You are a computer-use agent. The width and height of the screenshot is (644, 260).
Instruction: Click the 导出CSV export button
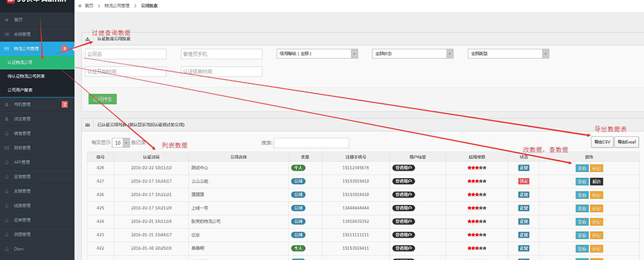point(602,142)
